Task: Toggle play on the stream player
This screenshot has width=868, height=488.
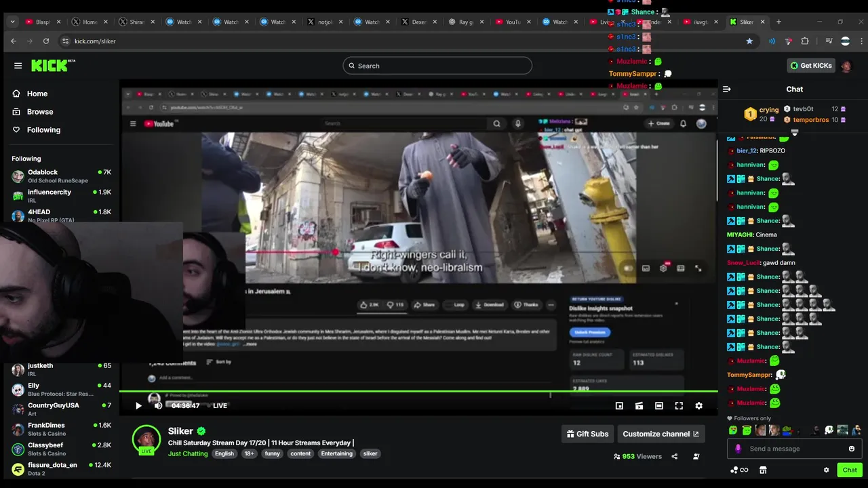Action: [x=138, y=406]
